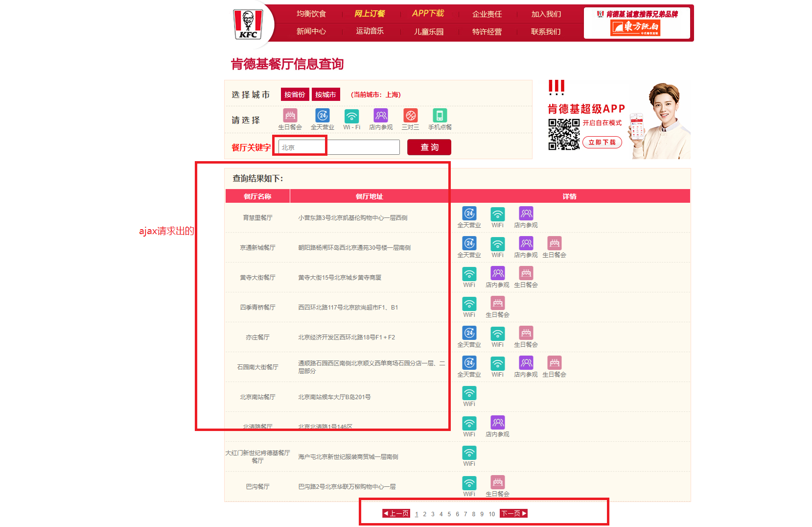Open the 均衡饮食 menu item
This screenshot has height=527, width=812.
[x=311, y=14]
